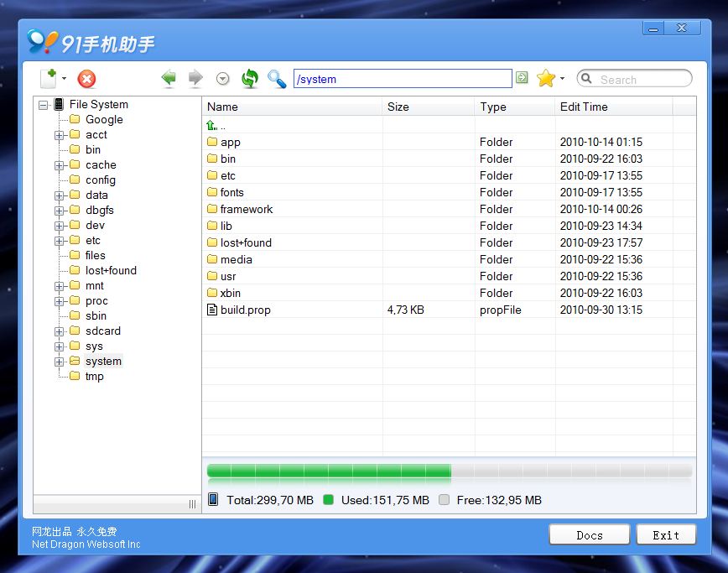Click the 4,73 KB size cell
Screen dimensions: 728x573
pos(406,310)
